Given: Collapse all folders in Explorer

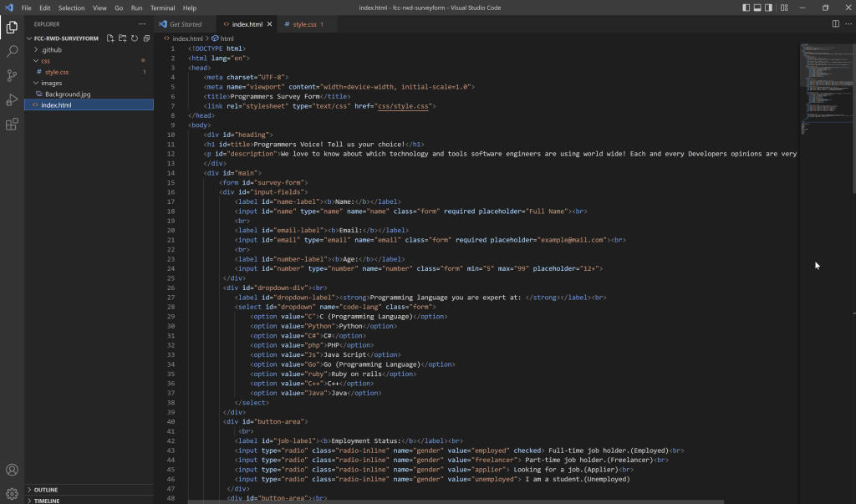Looking at the screenshot, I should pyautogui.click(x=146, y=38).
